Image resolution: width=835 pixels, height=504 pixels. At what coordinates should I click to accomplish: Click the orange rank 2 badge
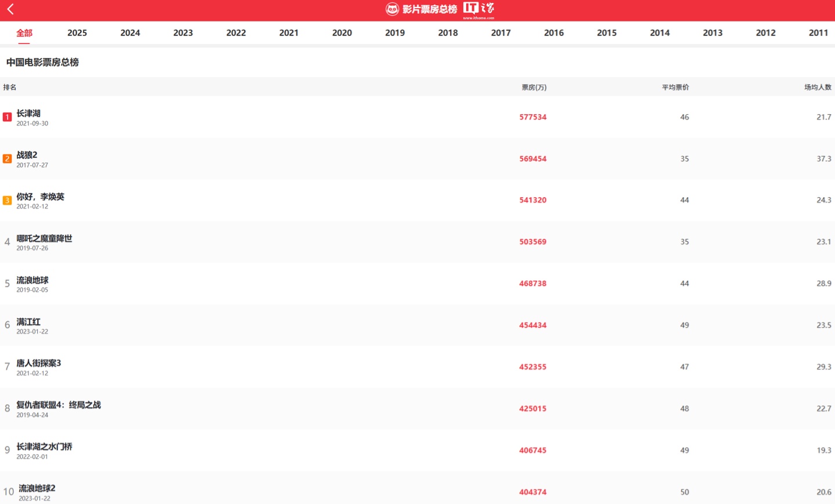click(x=7, y=159)
